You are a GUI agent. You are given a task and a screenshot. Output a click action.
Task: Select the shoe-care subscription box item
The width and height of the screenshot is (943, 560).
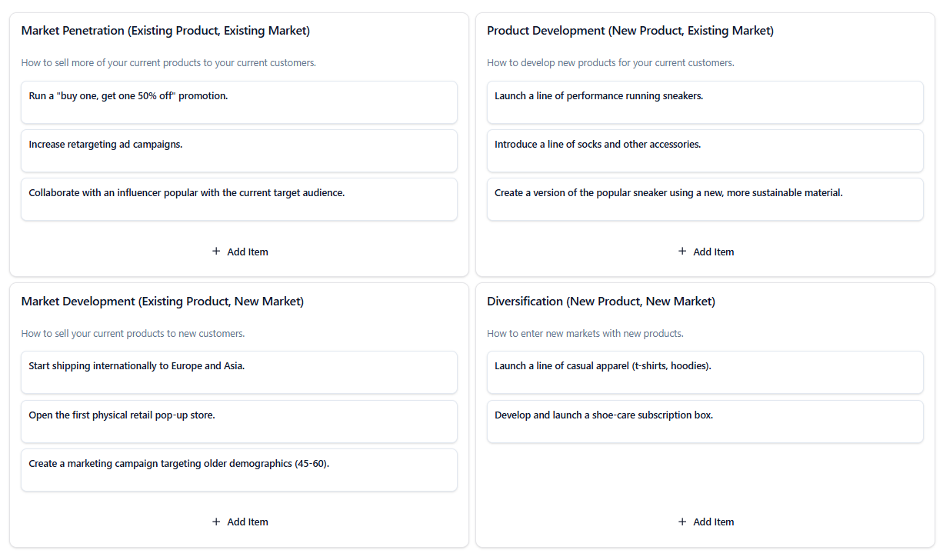(705, 422)
